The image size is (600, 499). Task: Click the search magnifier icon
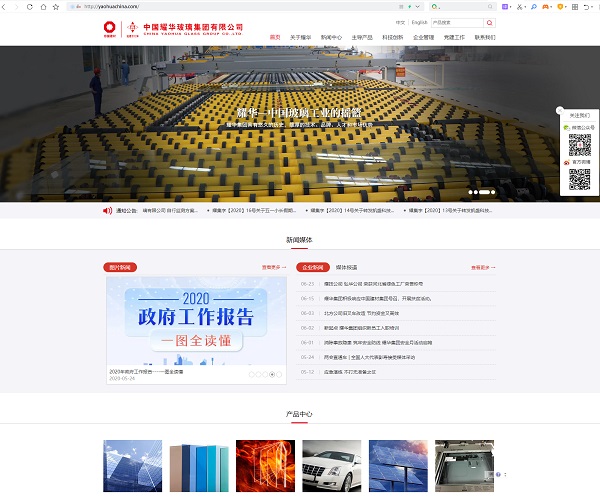click(489, 21)
